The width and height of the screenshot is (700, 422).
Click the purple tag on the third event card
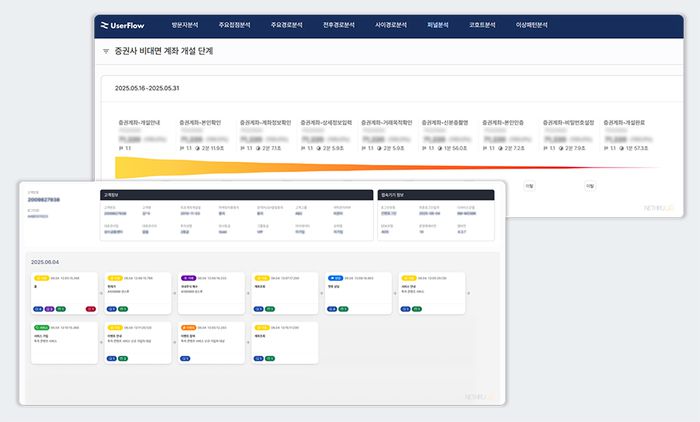point(188,278)
